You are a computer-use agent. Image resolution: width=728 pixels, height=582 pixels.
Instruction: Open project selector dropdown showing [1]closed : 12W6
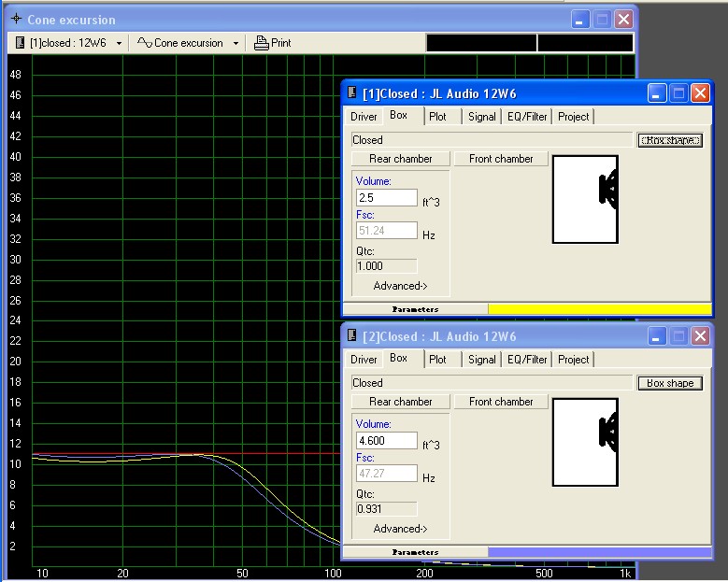point(119,43)
